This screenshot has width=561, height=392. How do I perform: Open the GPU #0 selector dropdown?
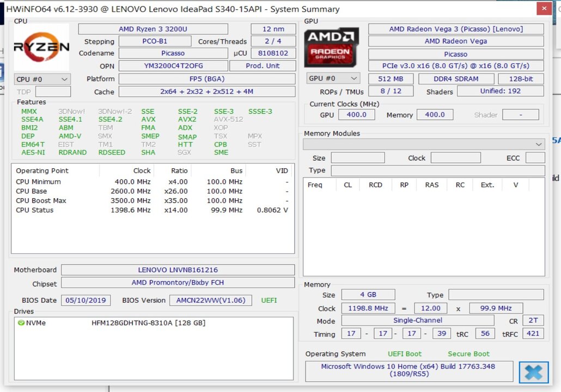tap(333, 78)
